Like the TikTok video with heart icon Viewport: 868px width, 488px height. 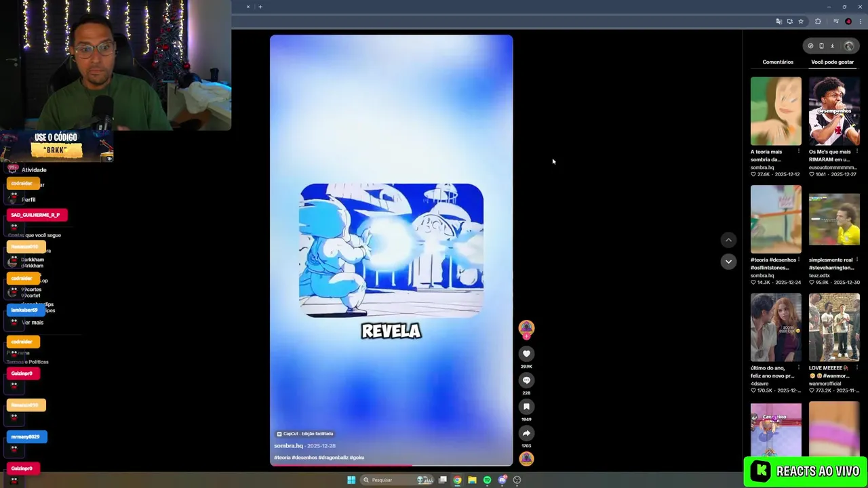[526, 354]
